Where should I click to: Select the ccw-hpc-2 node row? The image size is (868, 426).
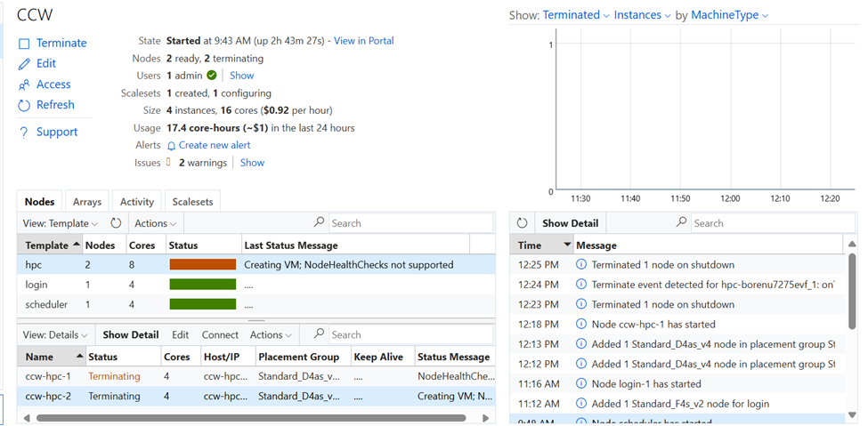pyautogui.click(x=256, y=397)
